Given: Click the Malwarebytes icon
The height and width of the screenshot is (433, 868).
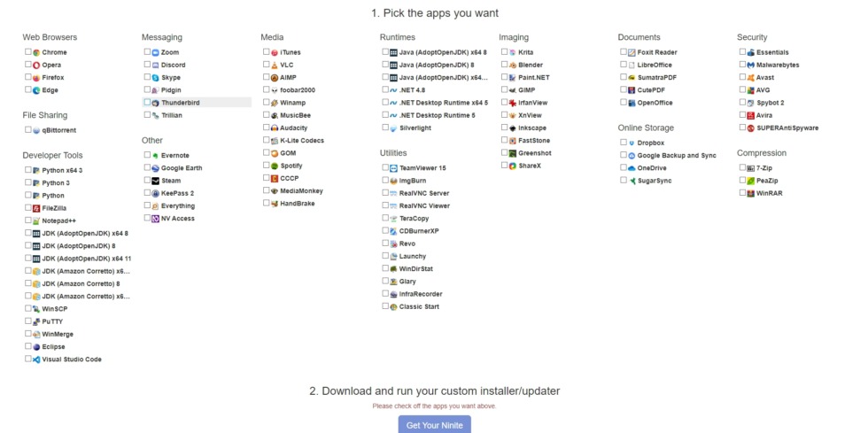Looking at the screenshot, I should (x=751, y=66).
